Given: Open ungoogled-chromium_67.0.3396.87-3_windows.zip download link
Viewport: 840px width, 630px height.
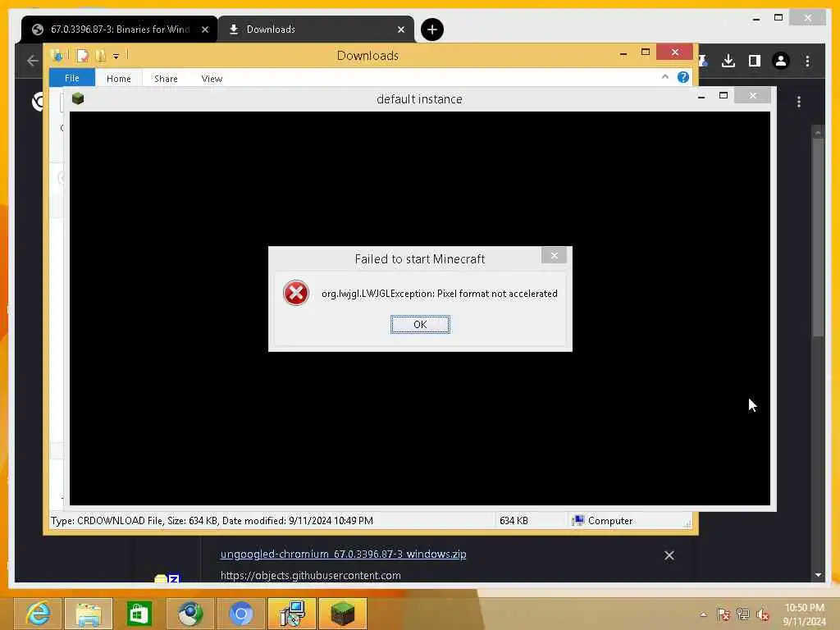Looking at the screenshot, I should pos(343,554).
